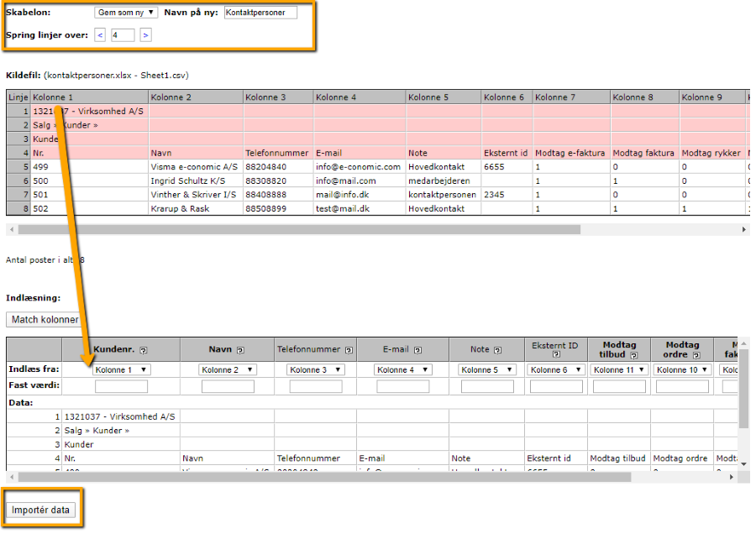
Task: Open the Kolonne 1 dropdown under Kundenr.
Action: (122, 369)
